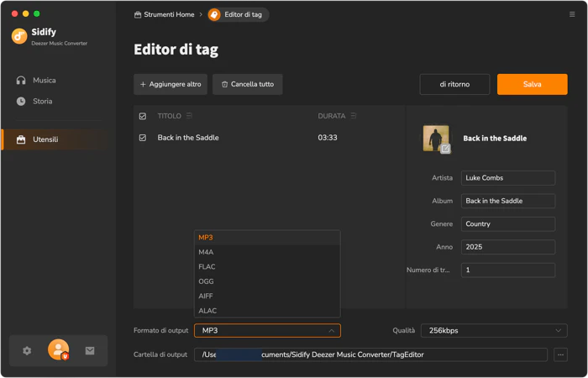This screenshot has height=378, width=588.
Task: Choose FLAC from the format list
Action: coord(267,267)
